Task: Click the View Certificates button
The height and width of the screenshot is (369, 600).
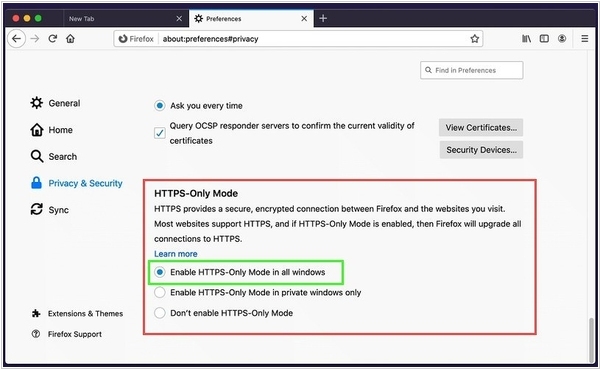Action: (x=481, y=127)
